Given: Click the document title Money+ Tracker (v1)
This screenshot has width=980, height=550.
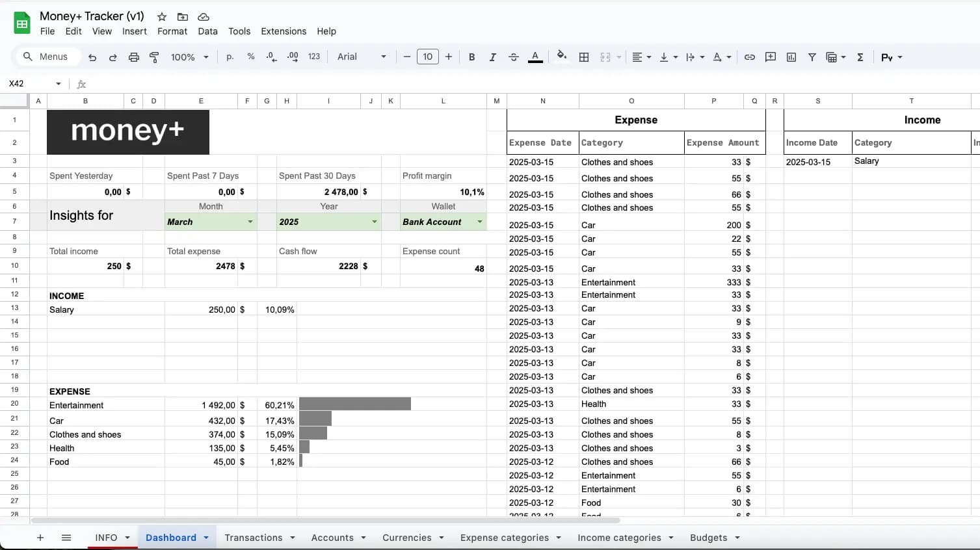Looking at the screenshot, I should 92,16.
